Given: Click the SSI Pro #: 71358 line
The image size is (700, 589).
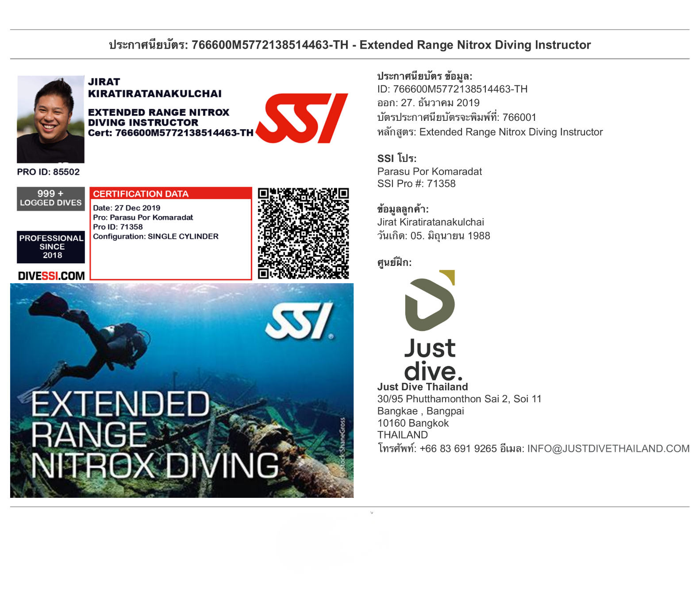Looking at the screenshot, I should [x=416, y=184].
